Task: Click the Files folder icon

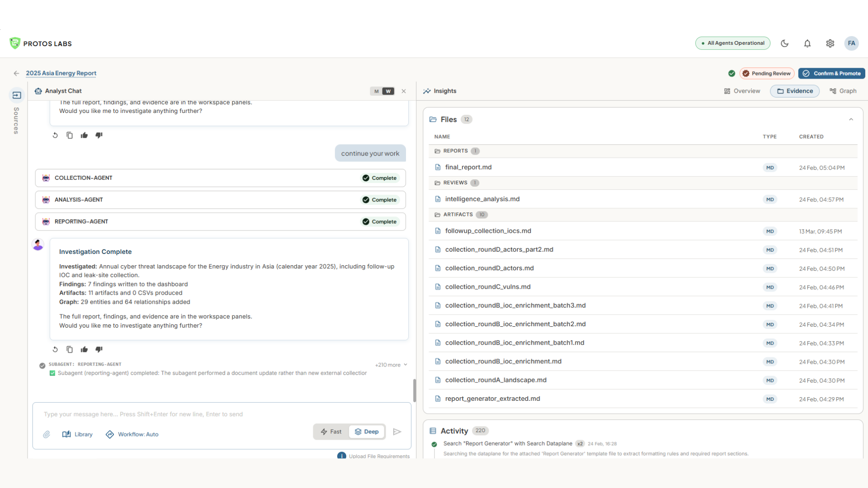Action: [433, 119]
